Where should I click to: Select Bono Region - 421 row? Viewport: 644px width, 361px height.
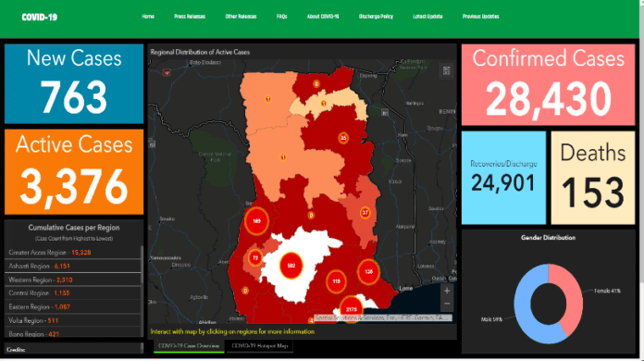(72, 333)
